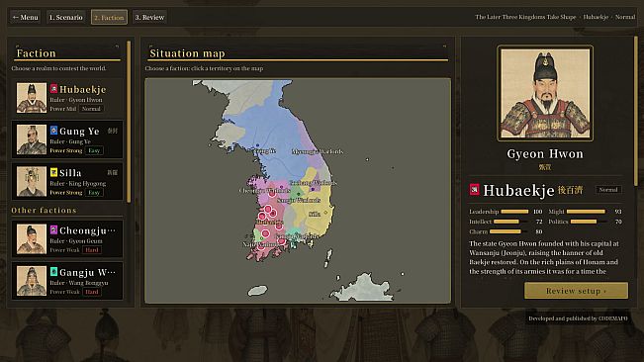The image size is (644, 362).
Task: Click the Naju Warlords map label
Action: [260, 244]
